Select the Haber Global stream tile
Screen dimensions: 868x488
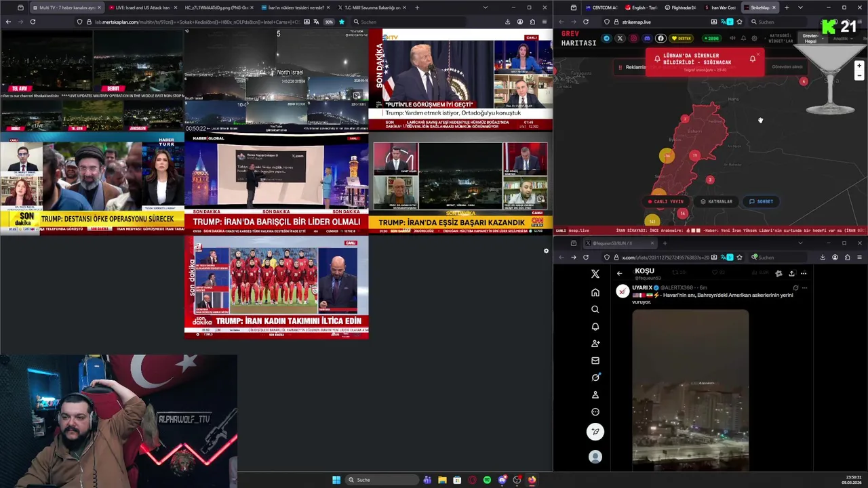[277, 183]
